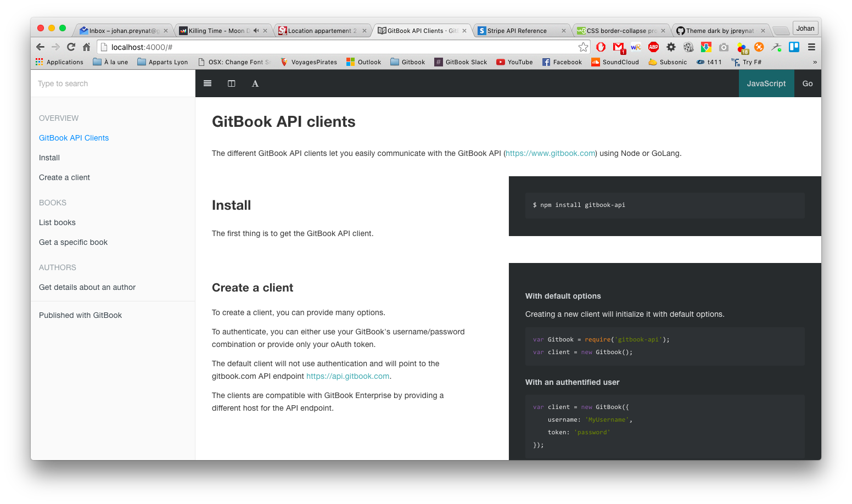The height and width of the screenshot is (504, 852).
Task: Open the https://www.gitbook.com link
Action: [551, 153]
